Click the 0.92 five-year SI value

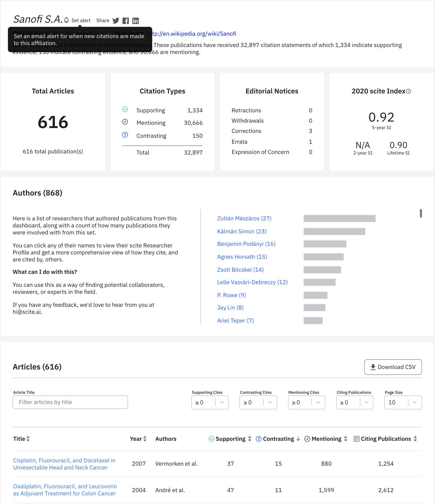pyautogui.click(x=381, y=117)
